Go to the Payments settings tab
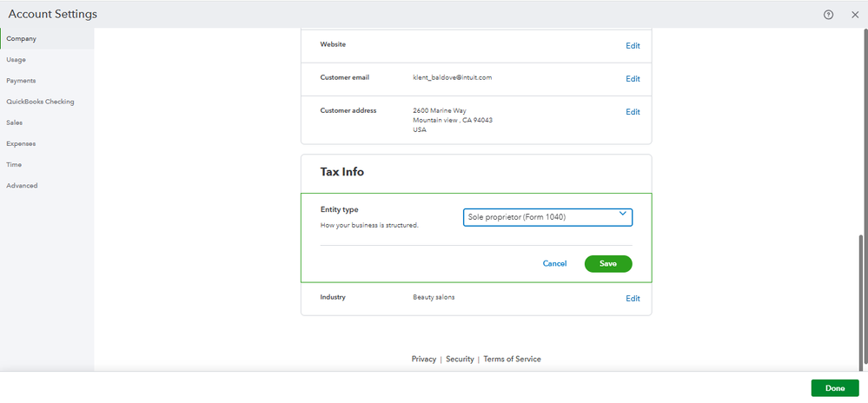This screenshot has width=868, height=403. pyautogui.click(x=21, y=81)
